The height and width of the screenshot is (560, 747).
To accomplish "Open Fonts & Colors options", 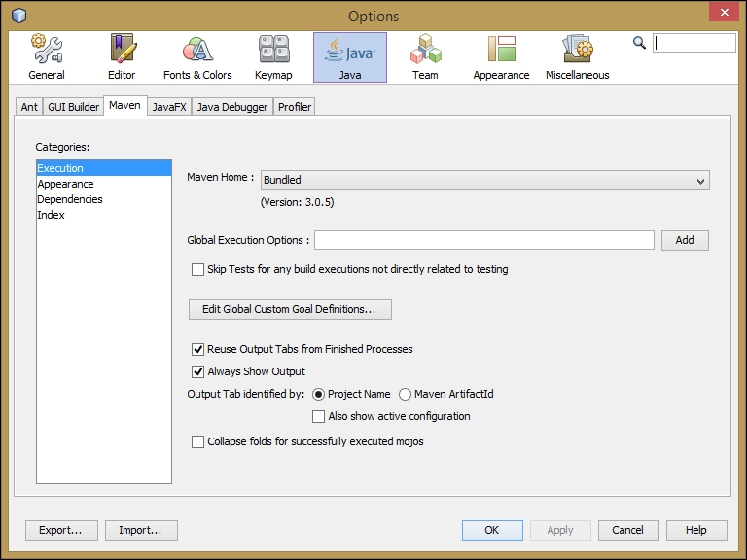I will pyautogui.click(x=197, y=57).
